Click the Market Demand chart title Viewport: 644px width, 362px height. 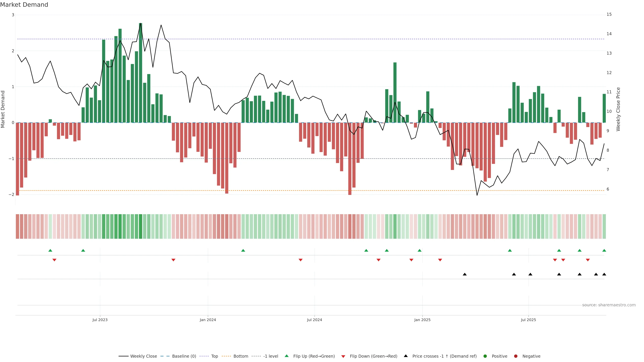pyautogui.click(x=24, y=5)
